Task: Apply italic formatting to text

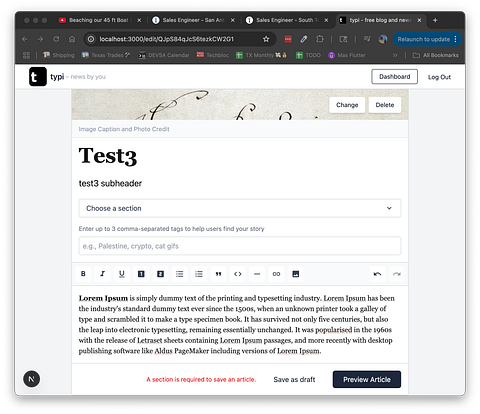Action: (102, 274)
